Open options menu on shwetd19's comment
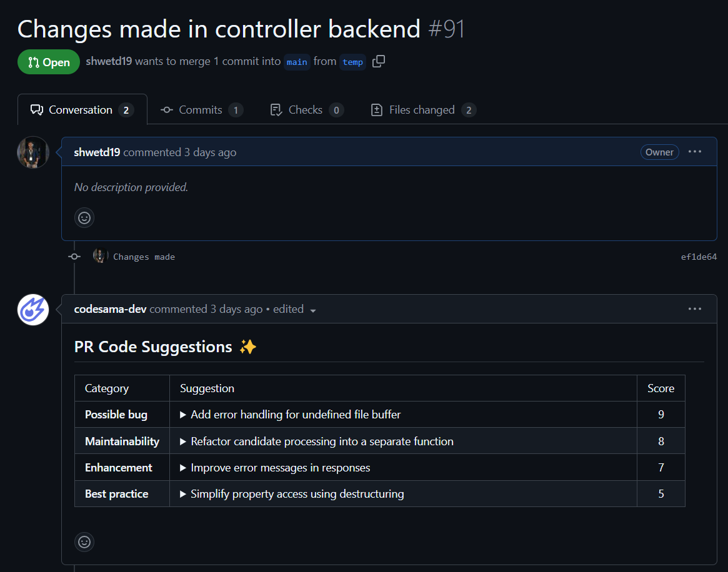 [x=695, y=152]
